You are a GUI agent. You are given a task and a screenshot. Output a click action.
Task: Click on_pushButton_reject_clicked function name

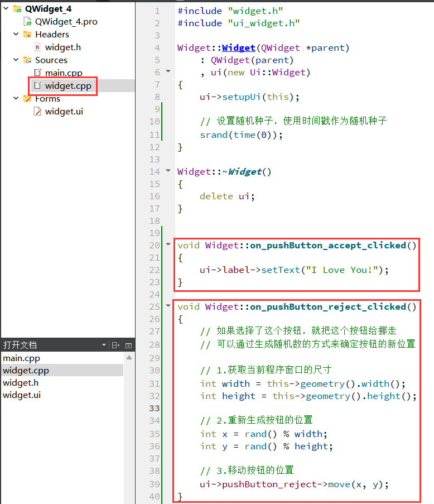click(x=328, y=306)
